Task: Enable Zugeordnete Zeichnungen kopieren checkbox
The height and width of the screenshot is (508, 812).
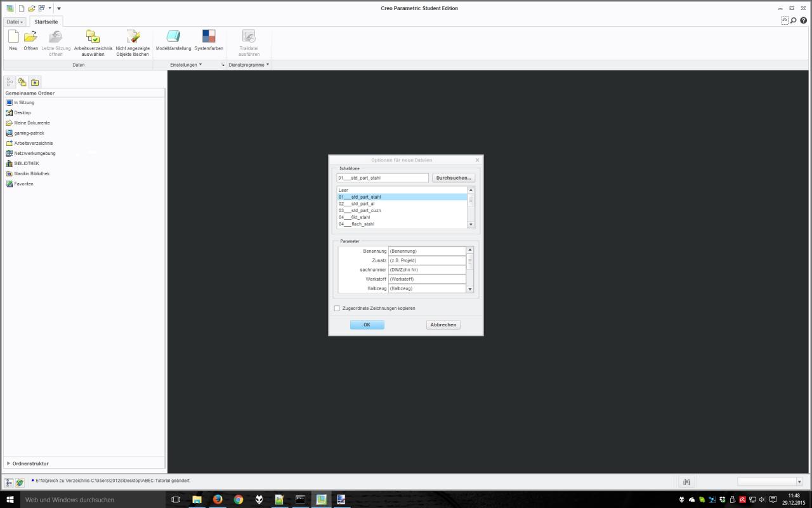Action: pos(337,309)
